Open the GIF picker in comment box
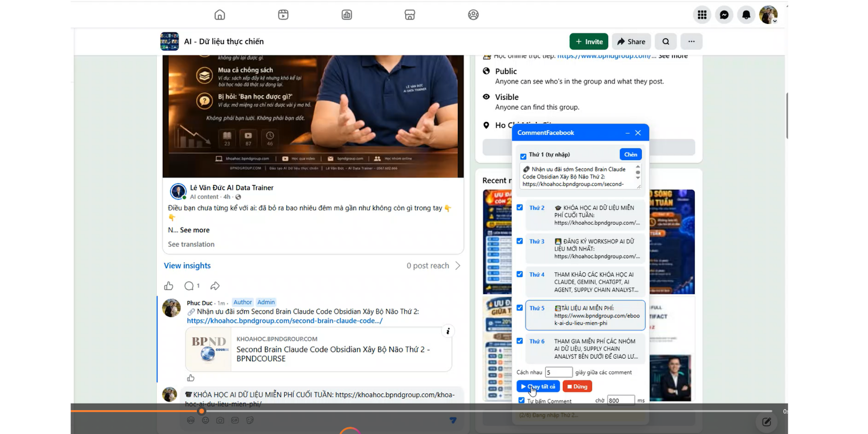The width and height of the screenshot is (868, 434). tap(235, 420)
